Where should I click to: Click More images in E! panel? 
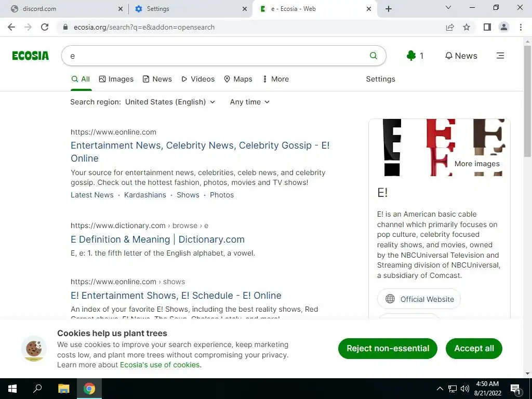(x=477, y=164)
